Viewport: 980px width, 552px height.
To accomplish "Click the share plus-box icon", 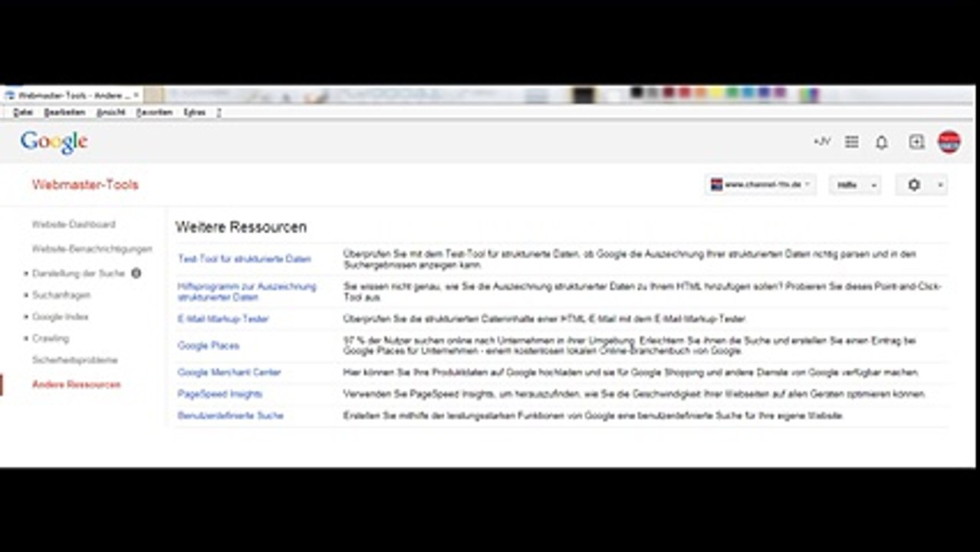I will (916, 142).
